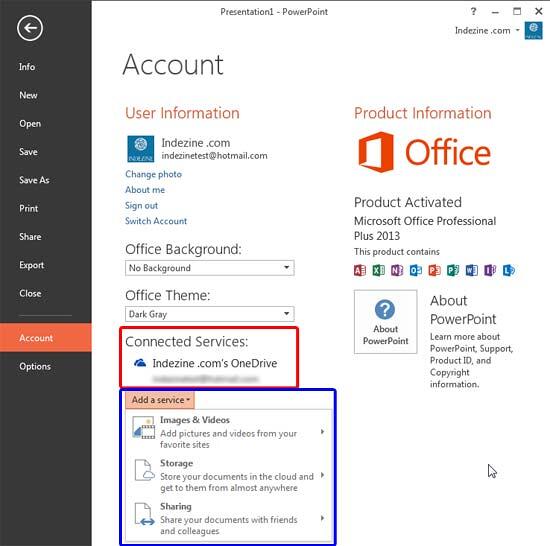This screenshot has height=546, width=550.
Task: Open the Add a service dropdown
Action: [x=160, y=400]
